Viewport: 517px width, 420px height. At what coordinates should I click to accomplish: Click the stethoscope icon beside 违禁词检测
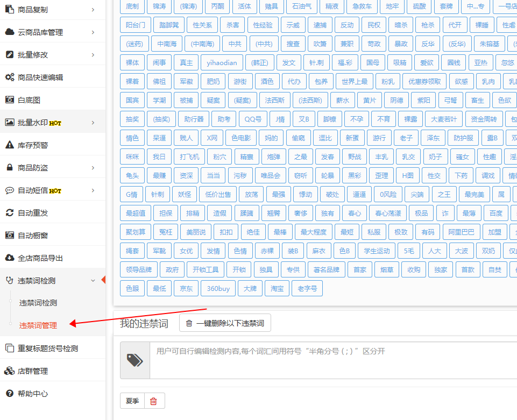[10, 281]
